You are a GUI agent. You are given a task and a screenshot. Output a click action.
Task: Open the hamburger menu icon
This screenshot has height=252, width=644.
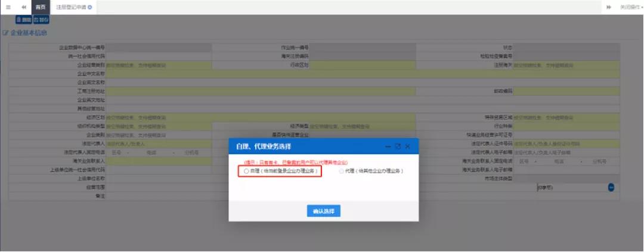pyautogui.click(x=8, y=7)
